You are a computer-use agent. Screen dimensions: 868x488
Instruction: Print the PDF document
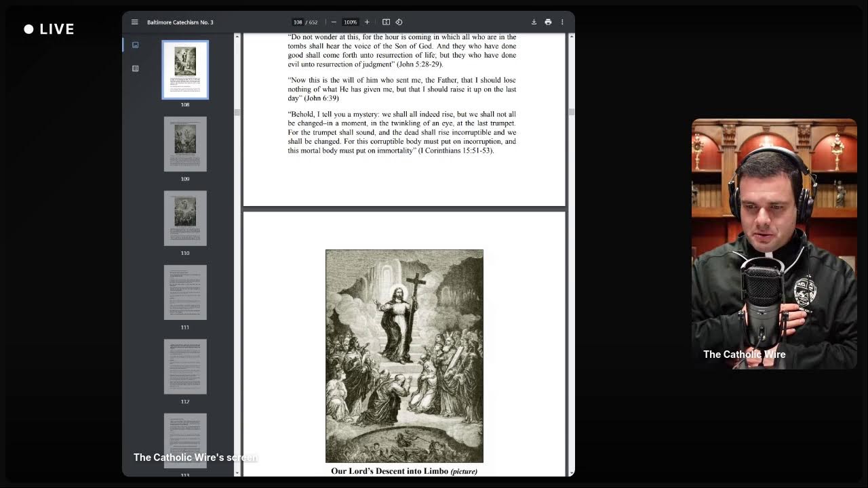tap(548, 22)
